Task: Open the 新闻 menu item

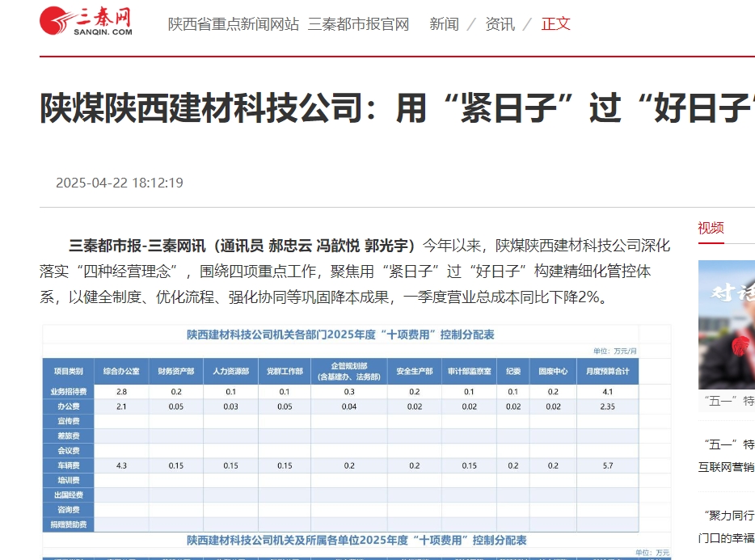Action: [x=444, y=24]
